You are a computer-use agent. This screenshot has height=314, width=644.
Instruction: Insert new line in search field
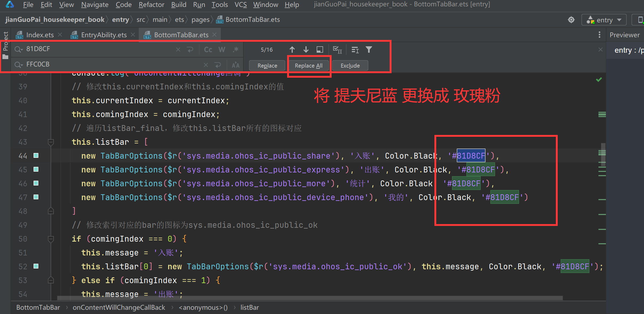tap(190, 49)
